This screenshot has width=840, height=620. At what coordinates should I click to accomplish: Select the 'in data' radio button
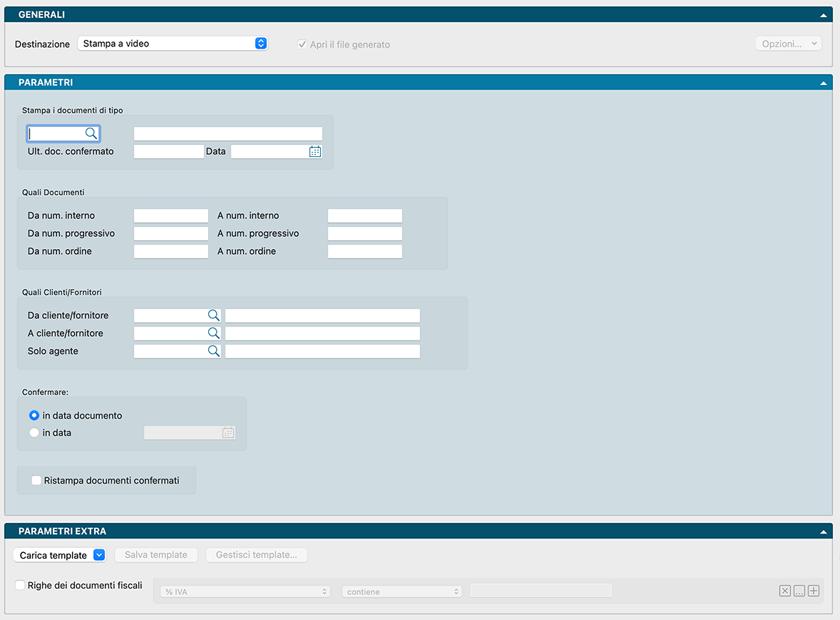click(x=34, y=432)
